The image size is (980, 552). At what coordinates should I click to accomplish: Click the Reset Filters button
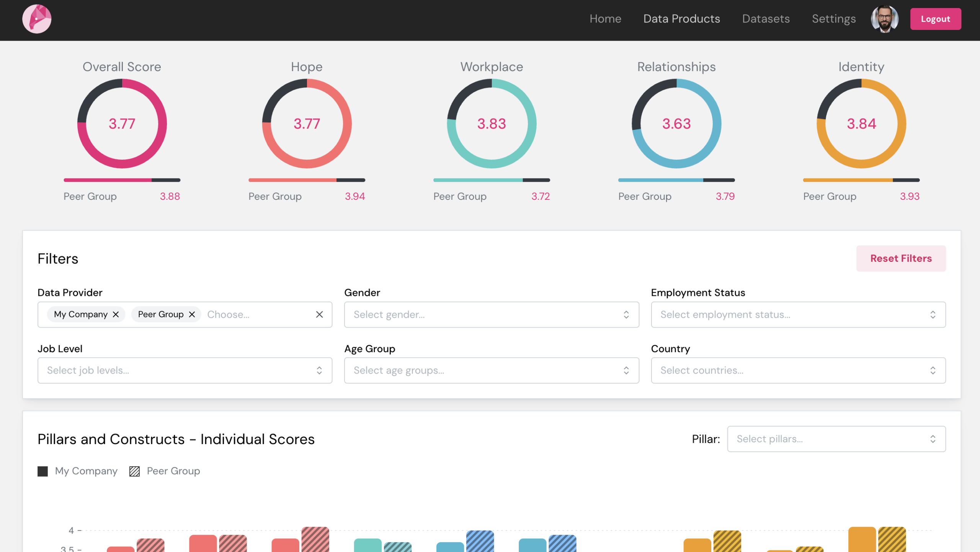[900, 258]
